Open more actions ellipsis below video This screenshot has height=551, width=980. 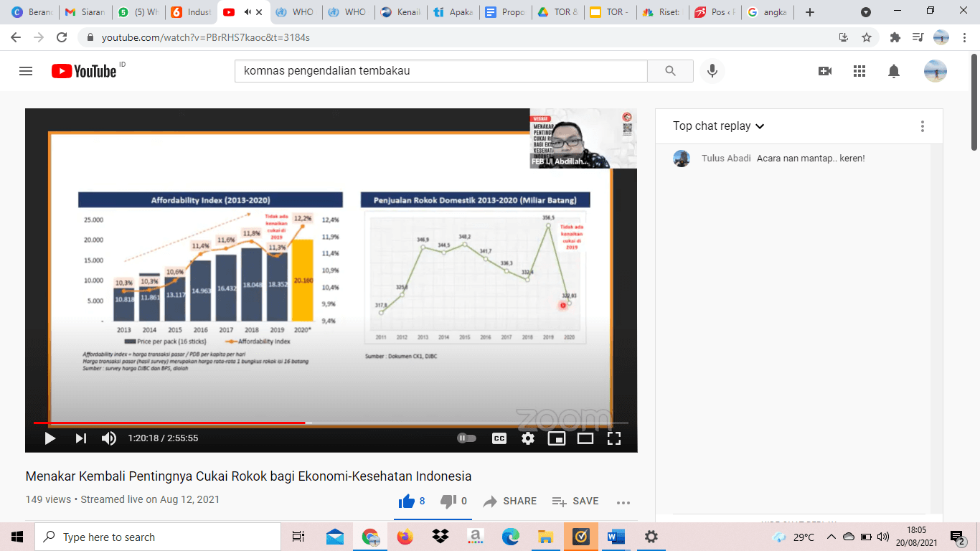pyautogui.click(x=623, y=502)
